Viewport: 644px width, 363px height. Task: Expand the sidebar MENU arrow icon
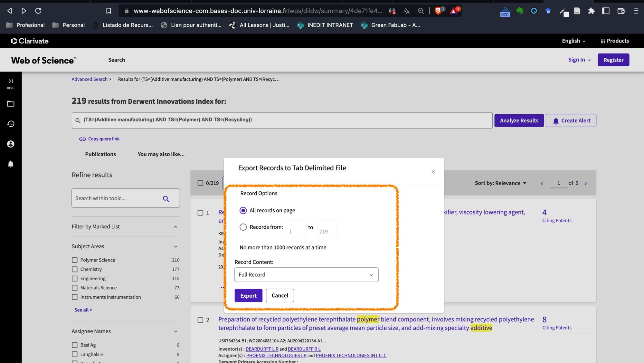tap(11, 81)
